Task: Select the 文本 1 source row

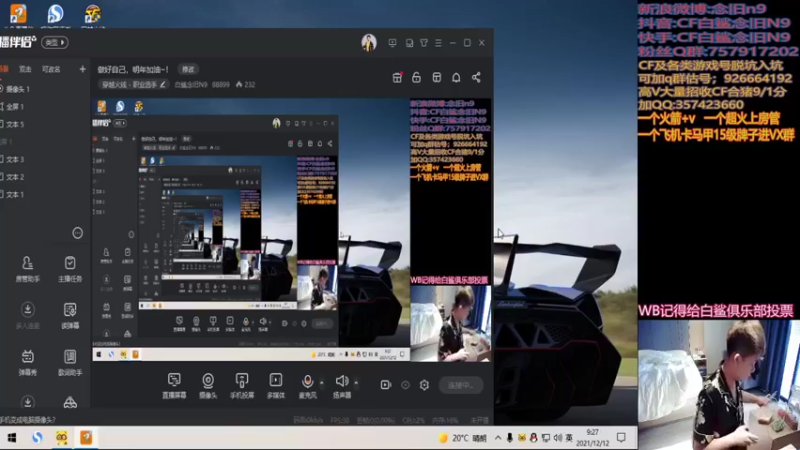Action: pos(45,194)
